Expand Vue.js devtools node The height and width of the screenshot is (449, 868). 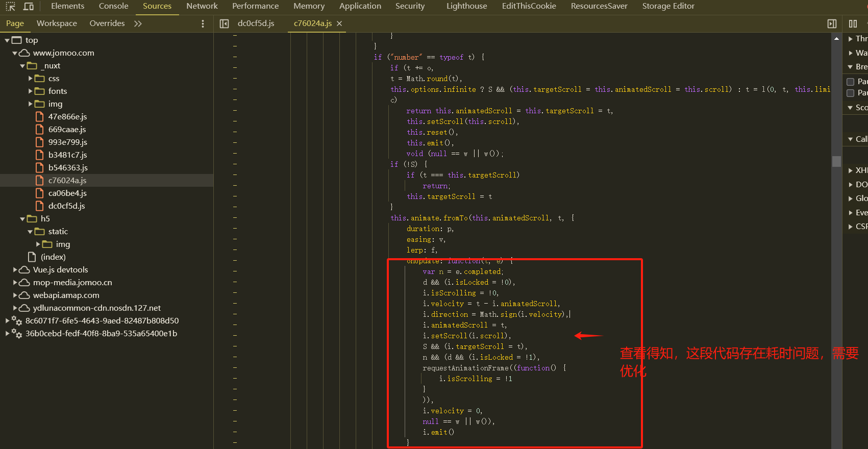[x=15, y=270]
